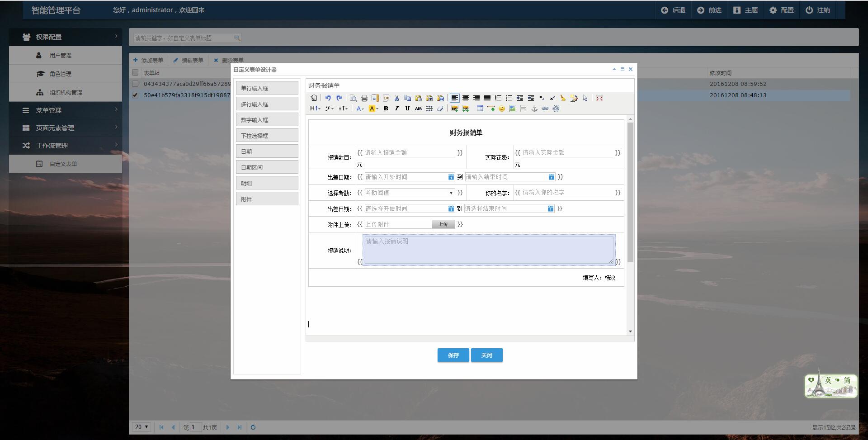868x440 pixels.
Task: Click the refresh icon in the pagination bar
Action: click(x=253, y=427)
